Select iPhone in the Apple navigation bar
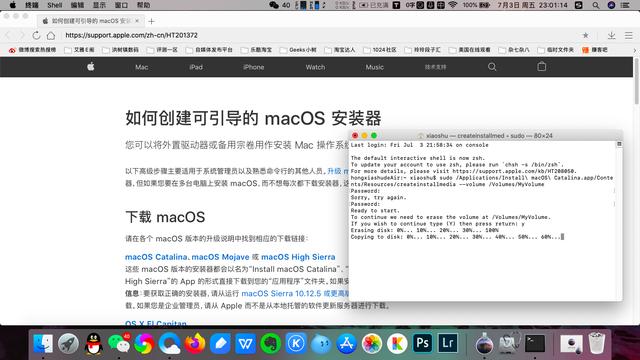Image resolution: width=640 pixels, height=360 pixels. (253, 67)
